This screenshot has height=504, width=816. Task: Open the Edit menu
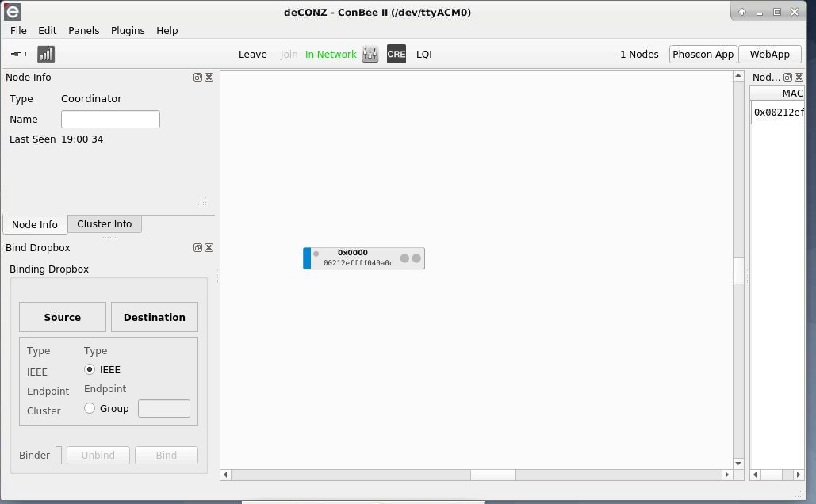[x=47, y=31]
